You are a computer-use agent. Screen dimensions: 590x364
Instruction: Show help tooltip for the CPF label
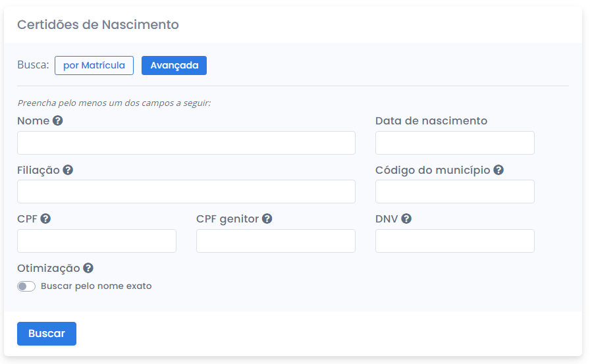tap(45, 219)
